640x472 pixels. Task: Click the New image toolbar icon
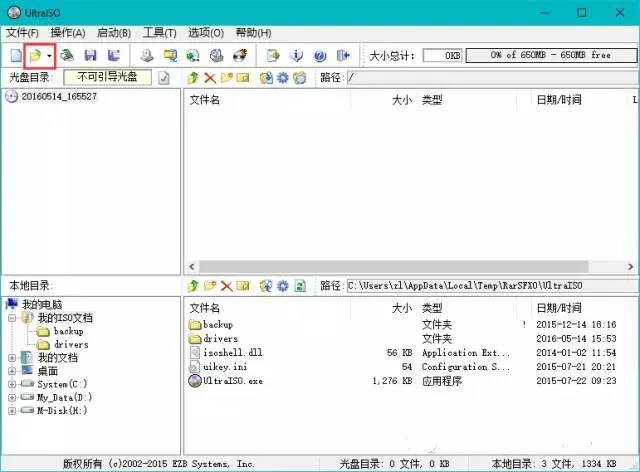click(16, 55)
